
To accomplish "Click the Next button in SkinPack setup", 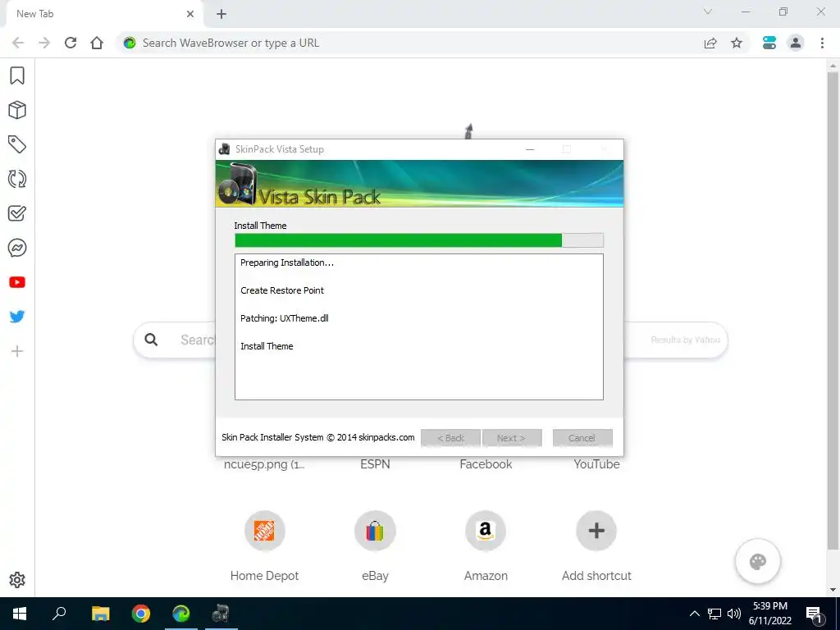I will click(512, 438).
